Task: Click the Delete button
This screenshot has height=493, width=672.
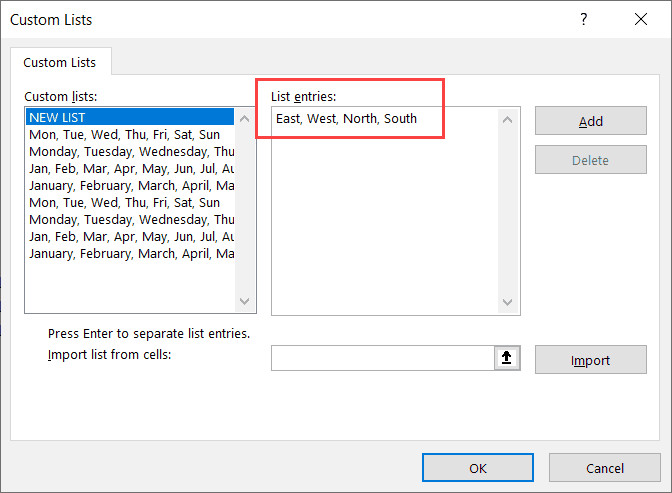Action: pos(590,160)
